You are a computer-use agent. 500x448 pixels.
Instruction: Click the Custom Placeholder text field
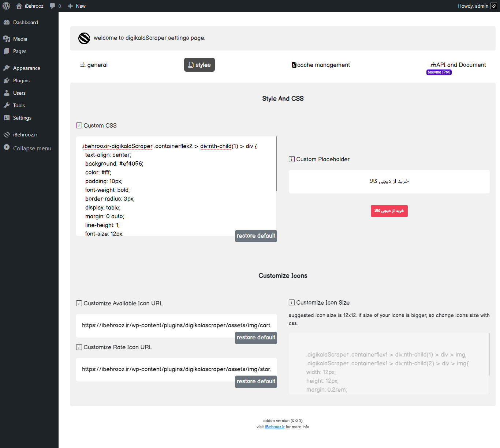tap(389, 181)
